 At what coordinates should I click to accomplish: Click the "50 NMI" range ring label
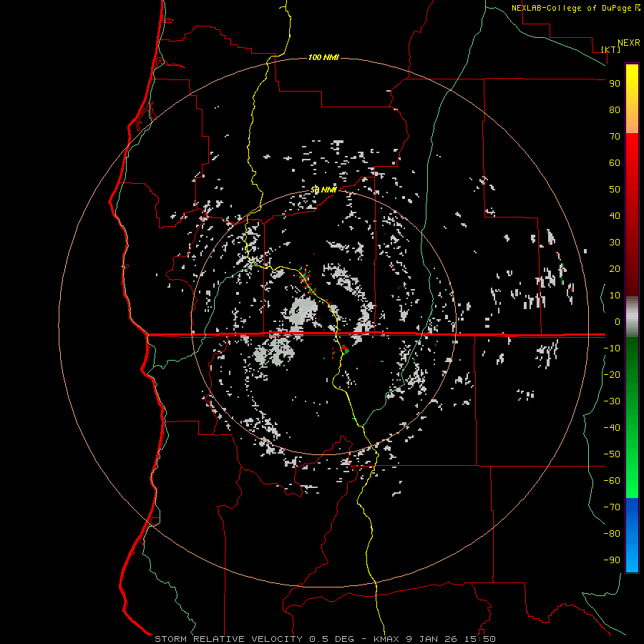(x=323, y=190)
